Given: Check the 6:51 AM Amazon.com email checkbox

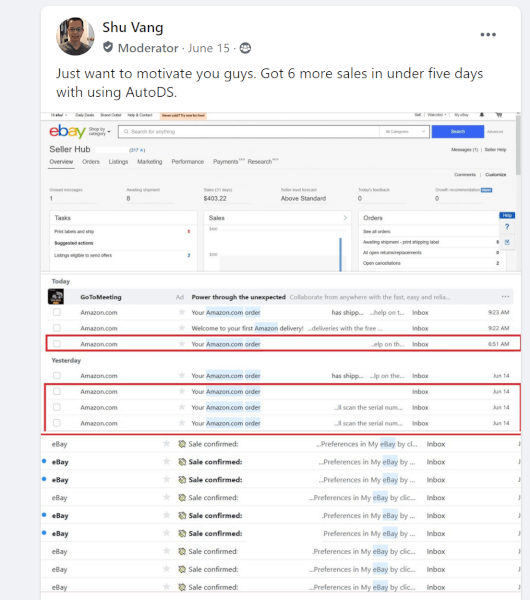Looking at the screenshot, I should click(x=57, y=344).
